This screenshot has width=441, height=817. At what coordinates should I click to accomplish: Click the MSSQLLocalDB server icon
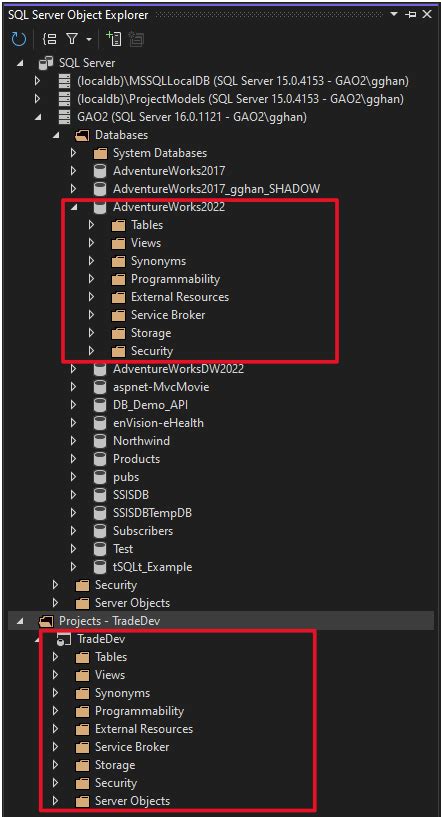(x=64, y=81)
